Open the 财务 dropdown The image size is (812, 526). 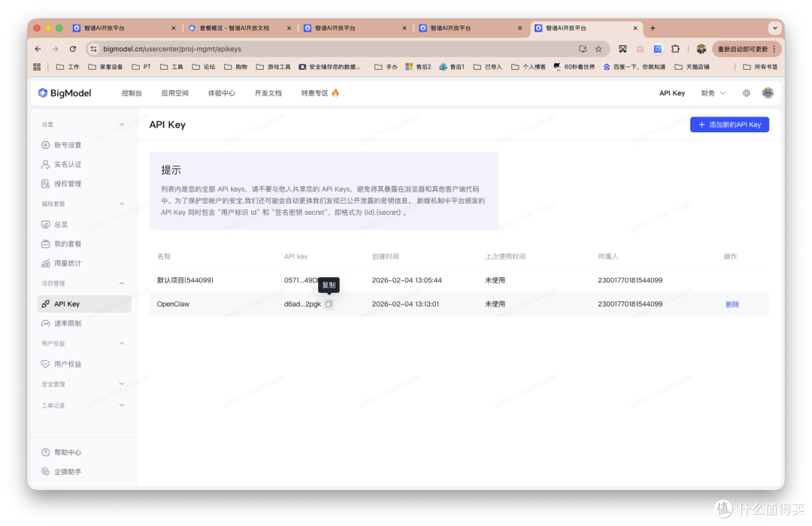tap(713, 93)
